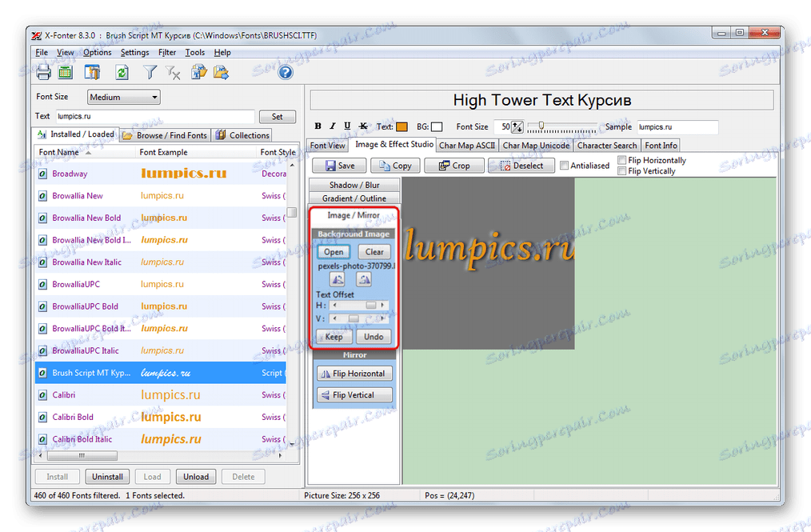Check the Flip Vertically checkbox
Screen dimensions: 811x532
(622, 170)
